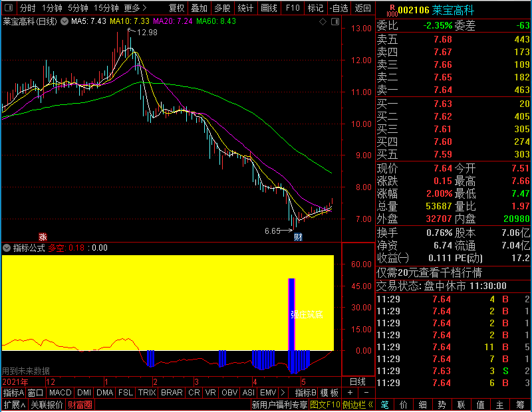This screenshot has width=532, height=412.
Task: Select the DMI indicator
Action: (x=84, y=393)
